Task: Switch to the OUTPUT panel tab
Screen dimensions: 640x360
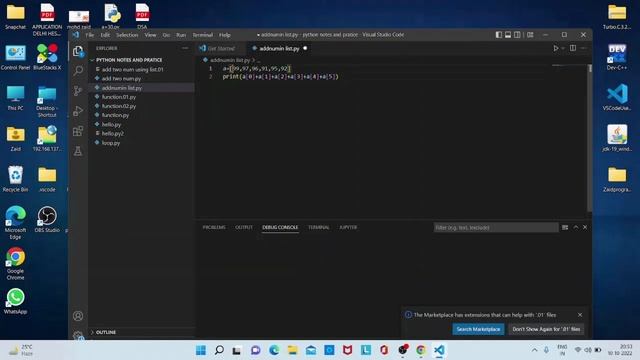Action: (244, 227)
